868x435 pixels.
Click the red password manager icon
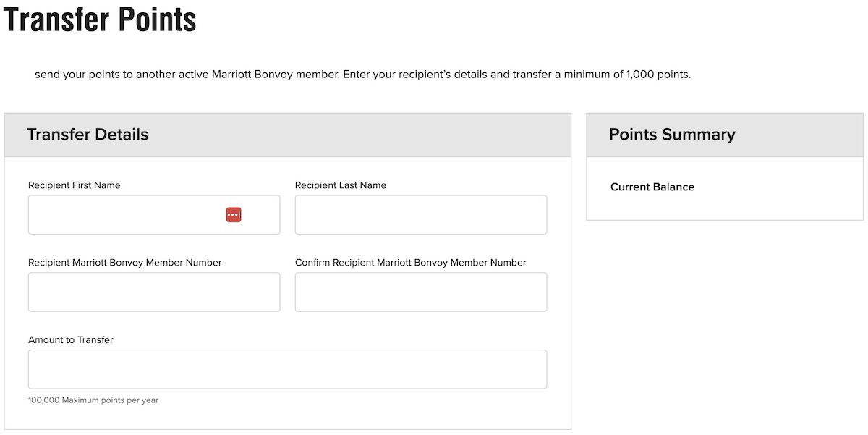pos(233,215)
